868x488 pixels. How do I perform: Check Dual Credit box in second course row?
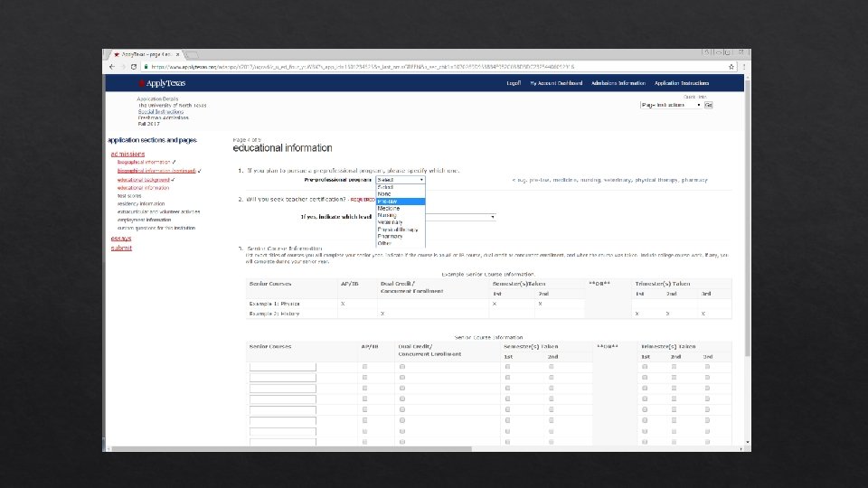(401, 378)
